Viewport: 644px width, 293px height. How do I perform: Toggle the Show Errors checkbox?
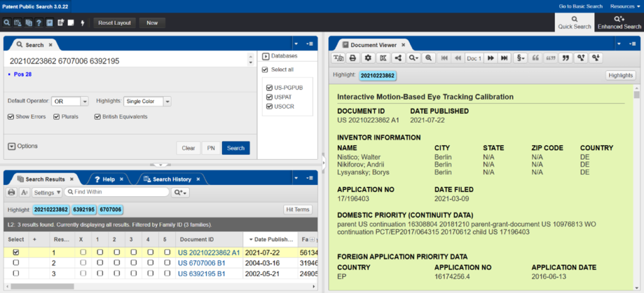11,116
